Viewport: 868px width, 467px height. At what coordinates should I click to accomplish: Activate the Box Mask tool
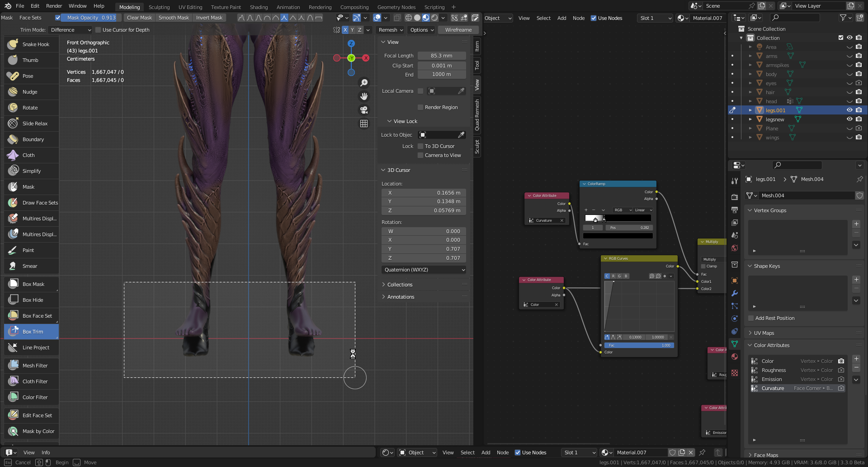click(31, 284)
